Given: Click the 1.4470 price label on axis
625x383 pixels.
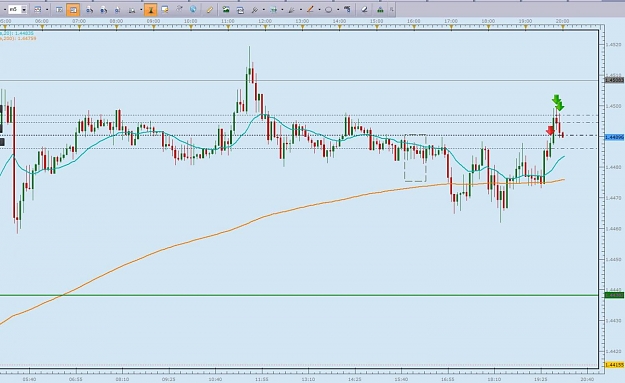Looking at the screenshot, I should coord(613,198).
